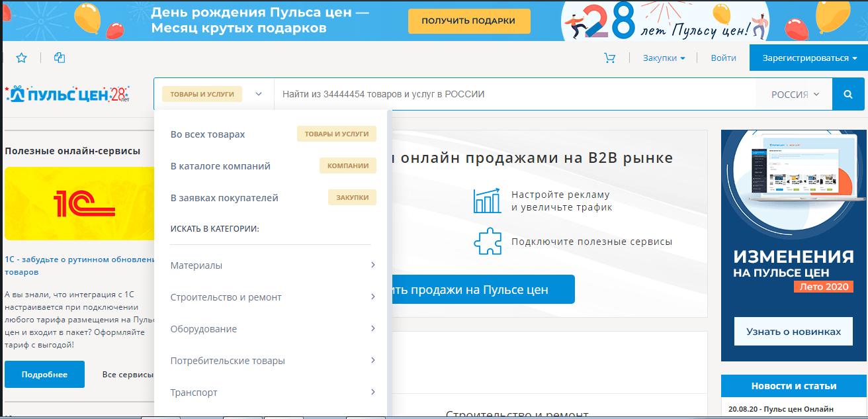Click the 28 лет Пульсу цен banner graphic

(666, 21)
